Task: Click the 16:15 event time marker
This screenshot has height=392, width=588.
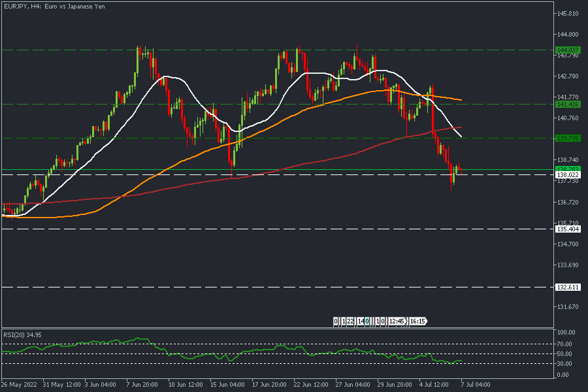Action: coord(417,321)
